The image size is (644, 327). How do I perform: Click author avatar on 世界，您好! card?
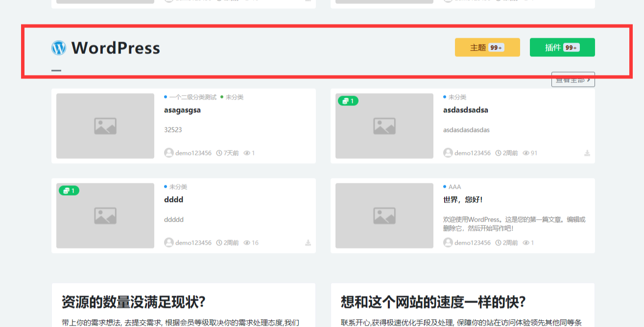point(448,243)
